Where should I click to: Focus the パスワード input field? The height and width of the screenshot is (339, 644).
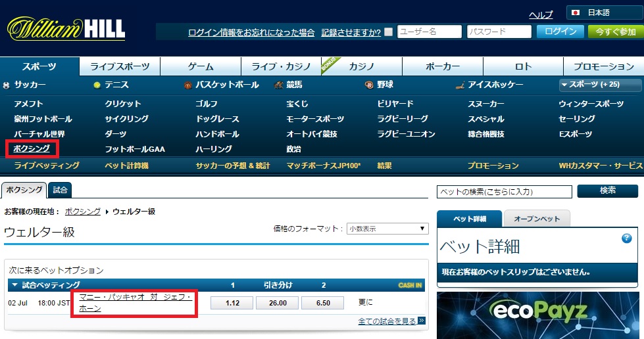click(x=499, y=32)
